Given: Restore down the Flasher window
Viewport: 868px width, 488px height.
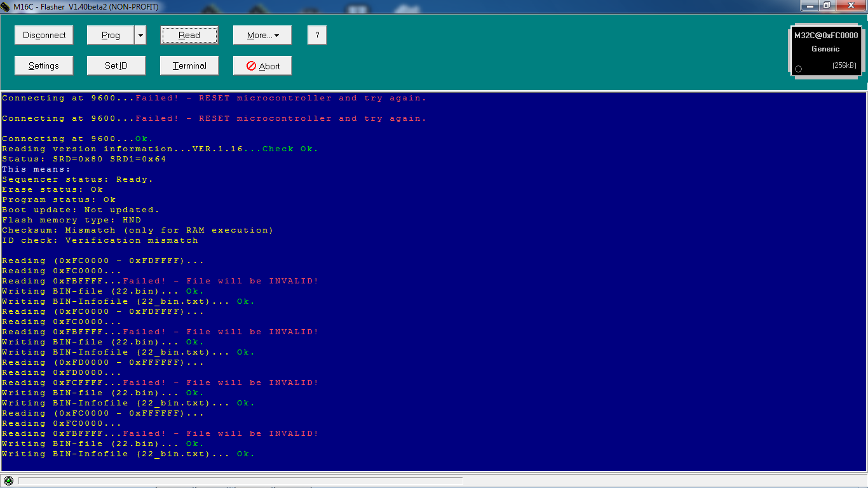Looking at the screenshot, I should (x=827, y=6).
